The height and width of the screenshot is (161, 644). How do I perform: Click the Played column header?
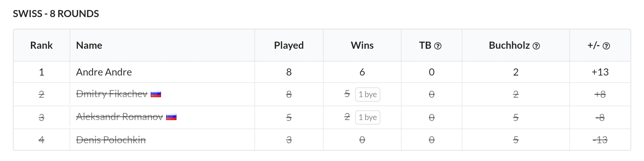point(289,45)
